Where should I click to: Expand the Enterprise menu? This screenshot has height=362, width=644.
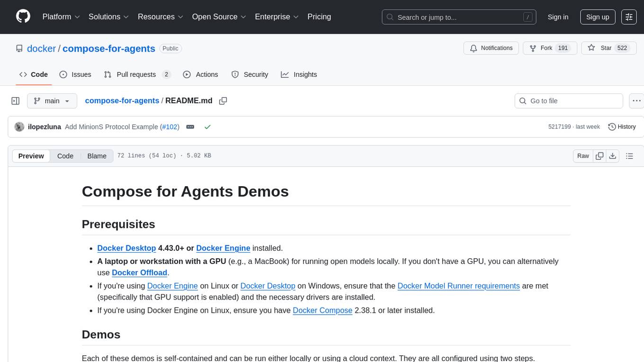pos(277,17)
